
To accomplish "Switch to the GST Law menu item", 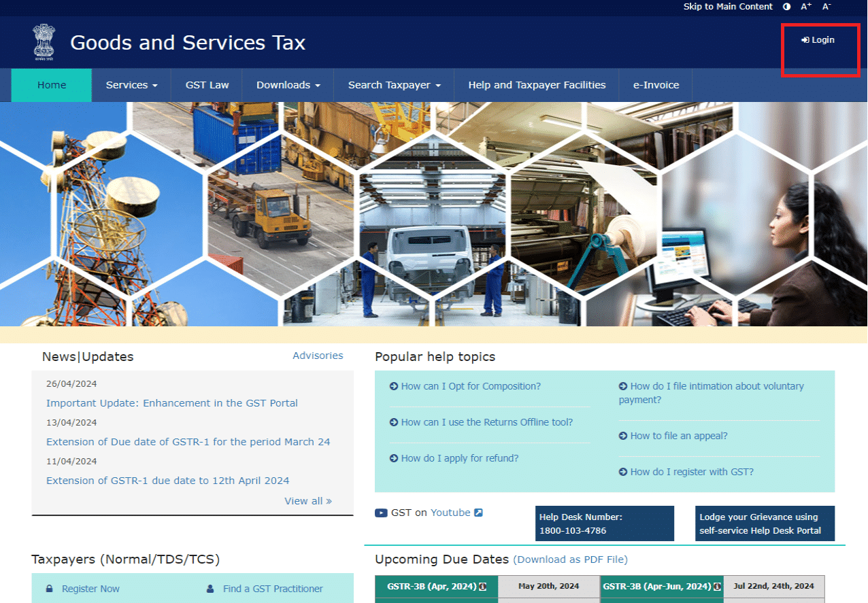I will pyautogui.click(x=207, y=85).
